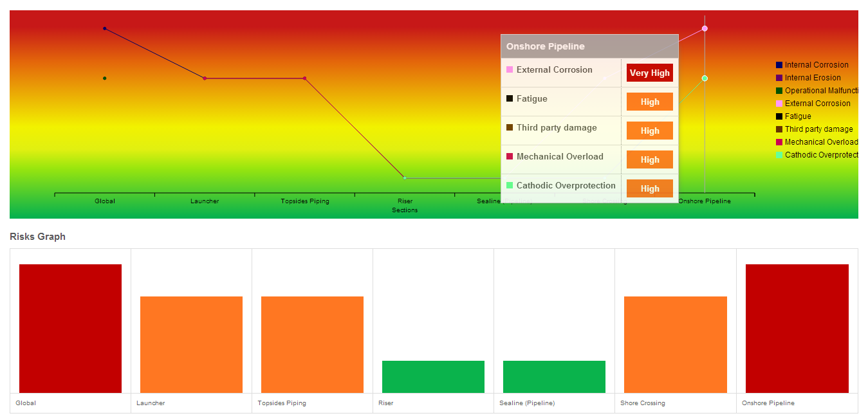
Task: Open the Global link under risks graph
Action: [26, 403]
